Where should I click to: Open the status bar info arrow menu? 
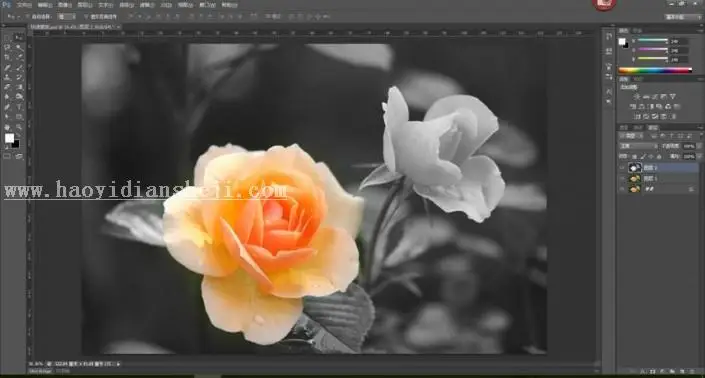[118, 363]
